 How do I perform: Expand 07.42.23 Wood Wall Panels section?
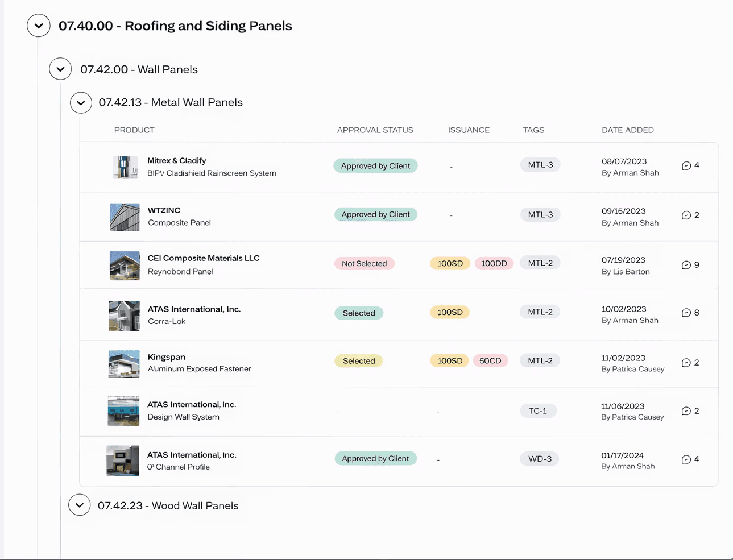click(80, 505)
